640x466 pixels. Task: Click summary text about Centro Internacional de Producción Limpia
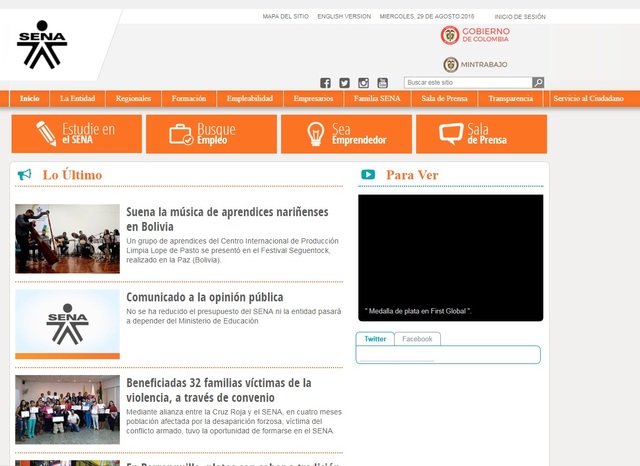232,250
